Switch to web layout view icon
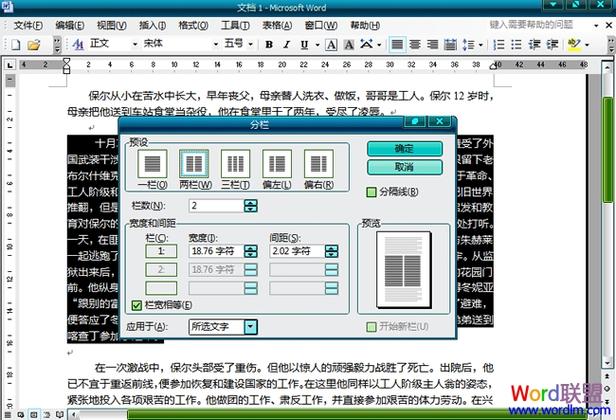This screenshot has height=420, width=616. click(x=21, y=414)
